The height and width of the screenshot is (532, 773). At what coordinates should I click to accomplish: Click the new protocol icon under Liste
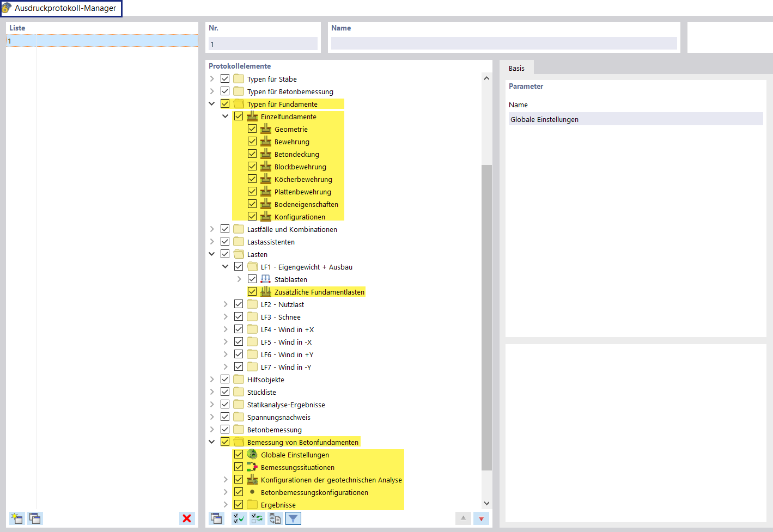(x=17, y=518)
